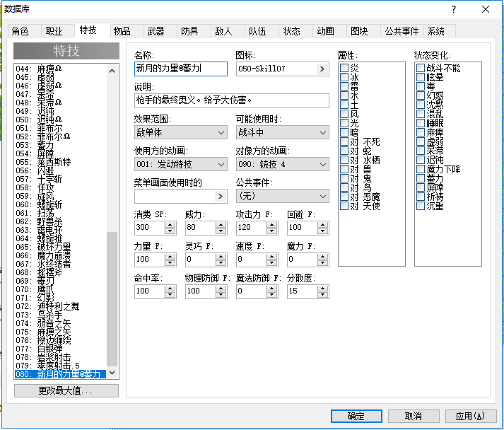Increase 攻击力 F value with up arrow
The height and width of the screenshot is (430, 504).
point(272,224)
